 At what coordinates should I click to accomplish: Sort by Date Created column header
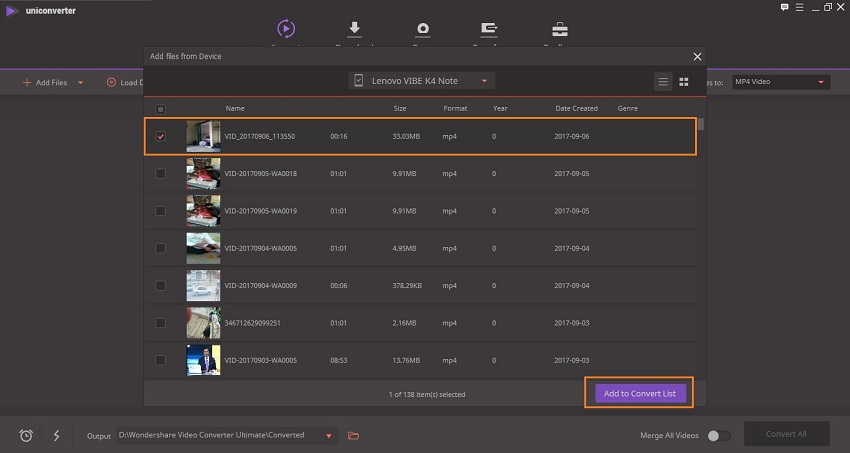[x=576, y=108]
